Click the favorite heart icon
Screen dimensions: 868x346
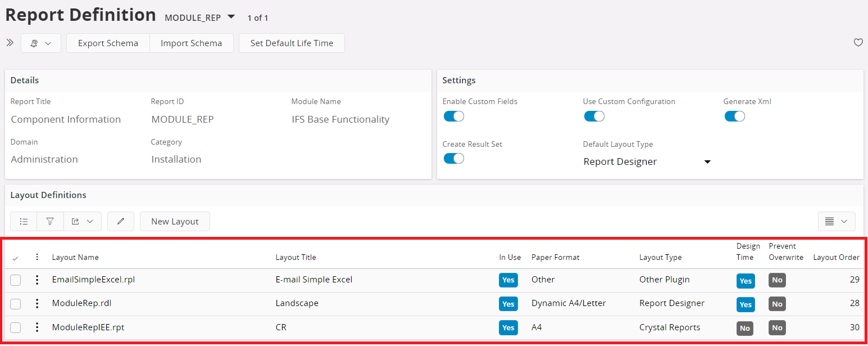858,43
